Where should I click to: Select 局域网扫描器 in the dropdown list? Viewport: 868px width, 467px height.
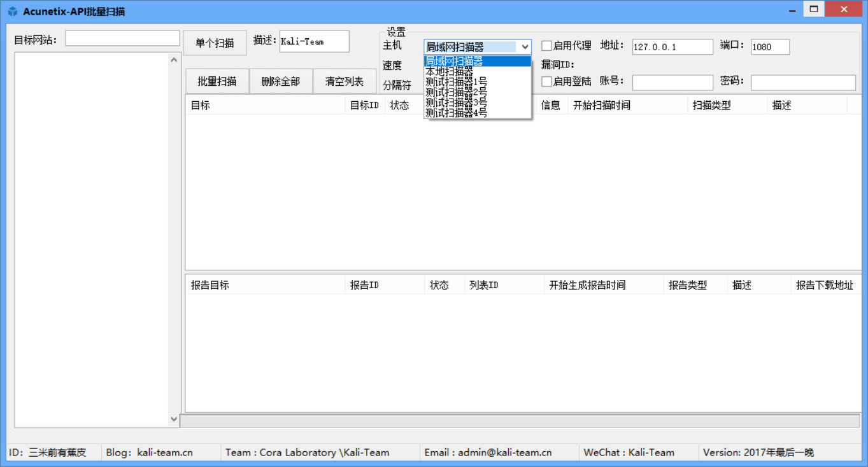[478, 61]
